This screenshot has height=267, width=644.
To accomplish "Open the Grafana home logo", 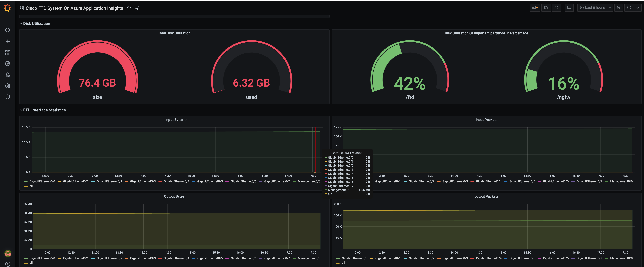I will (7, 8).
